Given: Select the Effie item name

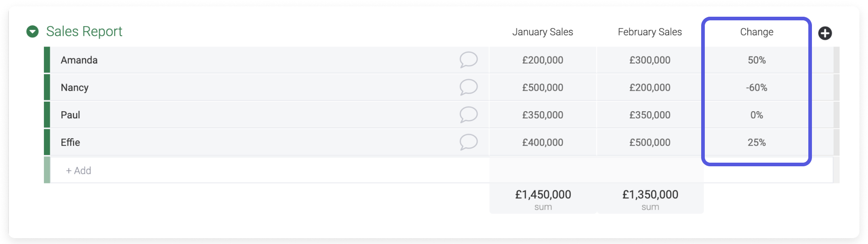Looking at the screenshot, I should [71, 143].
